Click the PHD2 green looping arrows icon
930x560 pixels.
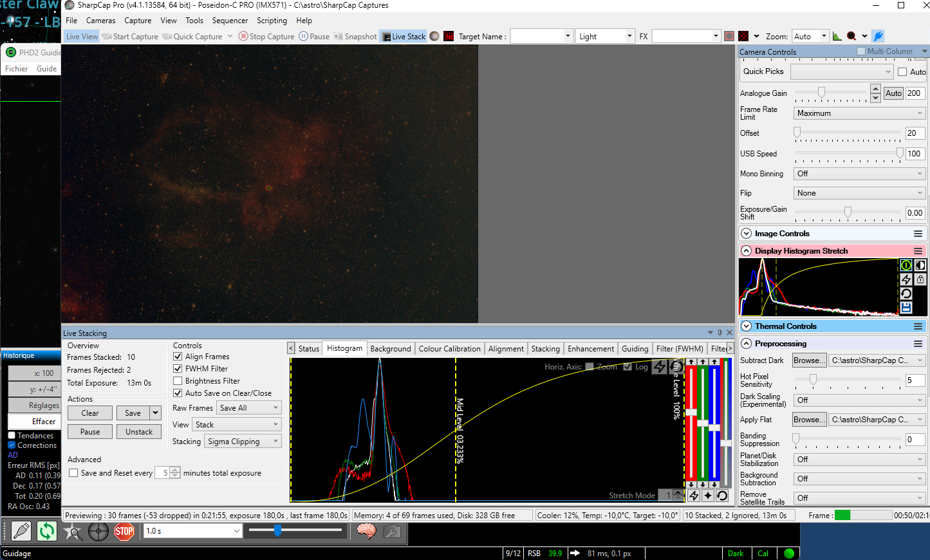point(47,531)
